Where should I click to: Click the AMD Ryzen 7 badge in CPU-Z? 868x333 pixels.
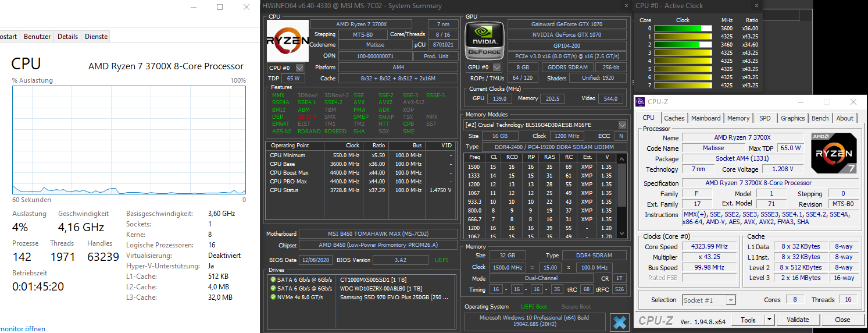click(x=834, y=153)
